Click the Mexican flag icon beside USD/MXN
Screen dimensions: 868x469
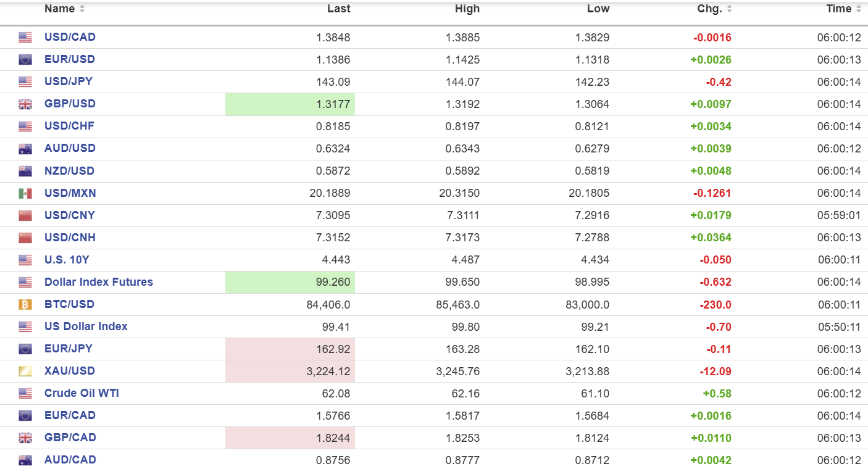25,193
